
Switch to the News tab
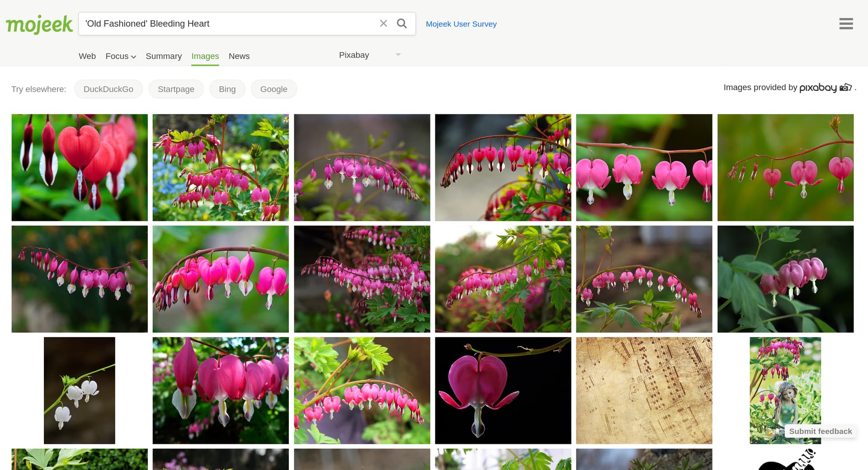tap(239, 56)
